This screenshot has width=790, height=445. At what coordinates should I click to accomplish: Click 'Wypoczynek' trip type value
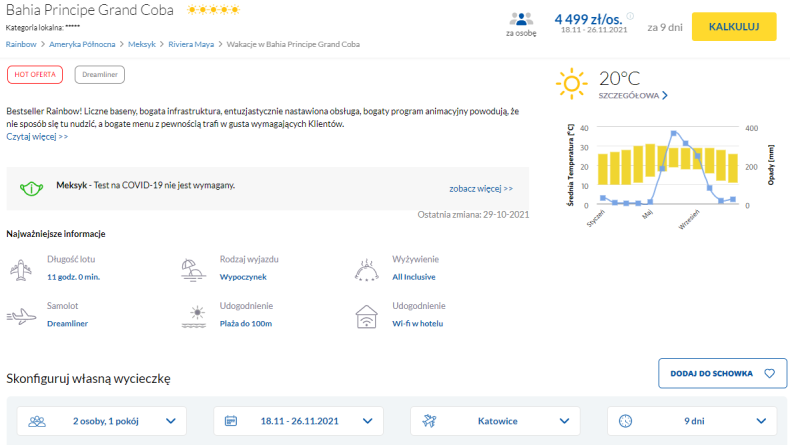(243, 277)
